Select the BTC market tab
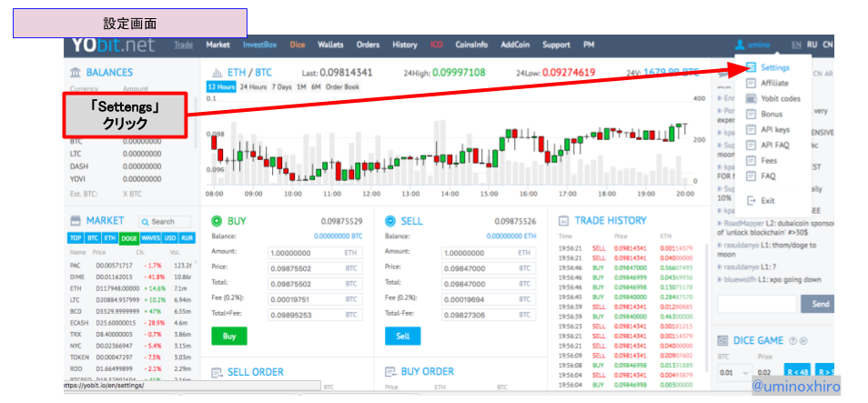This screenshot has width=868, height=403. click(x=92, y=238)
